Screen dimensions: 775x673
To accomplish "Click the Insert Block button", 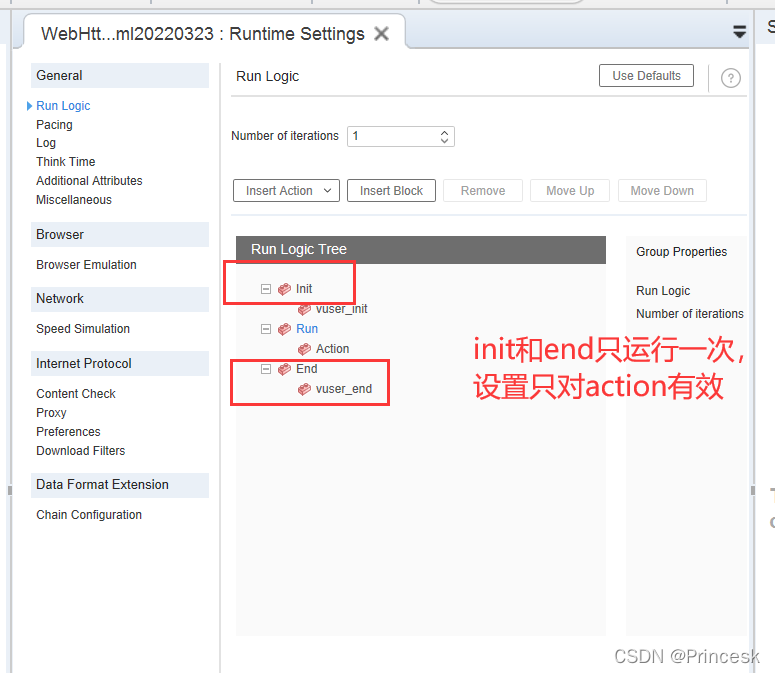I will 391,191.
